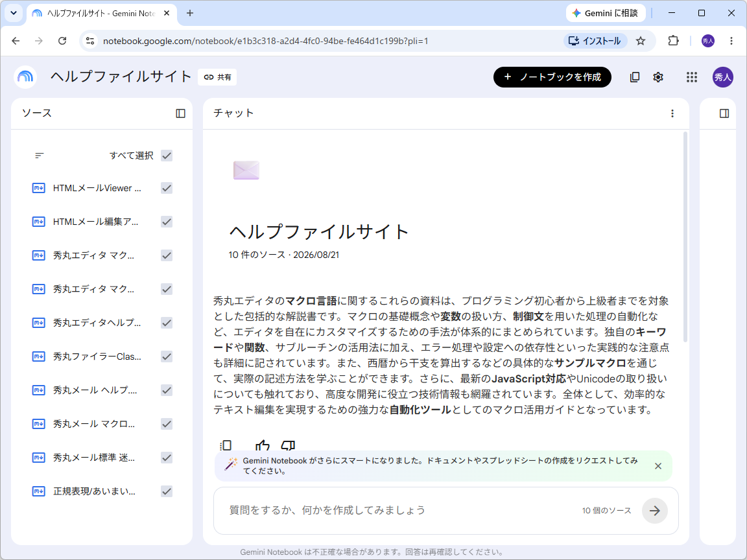
Task: Click markdown icon of HTMLメール編集ア source
Action: coord(39,222)
